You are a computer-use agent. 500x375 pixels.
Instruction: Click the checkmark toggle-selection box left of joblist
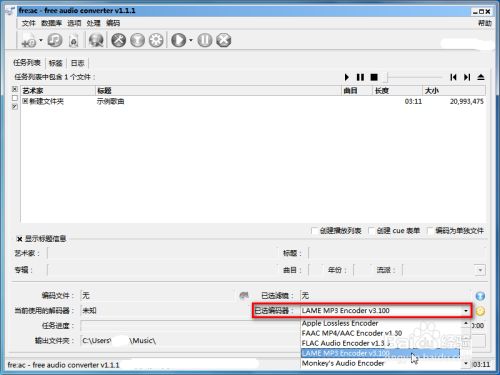point(15,107)
